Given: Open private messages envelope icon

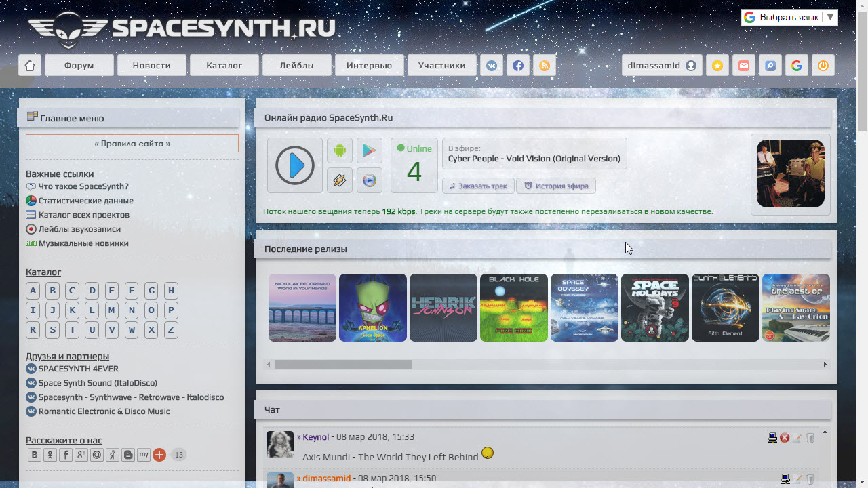Looking at the screenshot, I should click(x=744, y=66).
